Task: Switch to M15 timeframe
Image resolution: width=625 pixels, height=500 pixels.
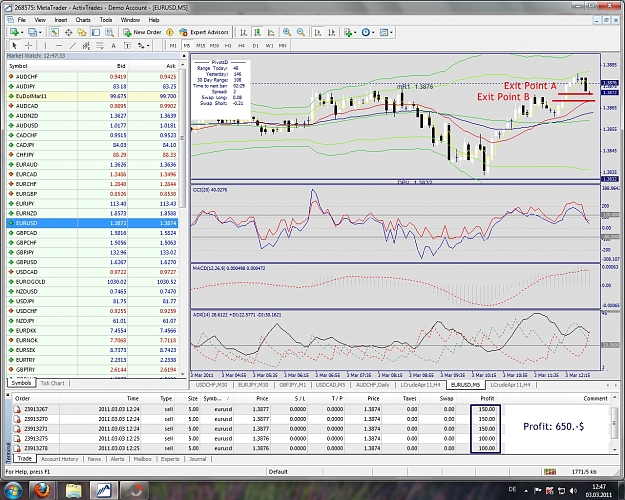Action: (x=200, y=45)
